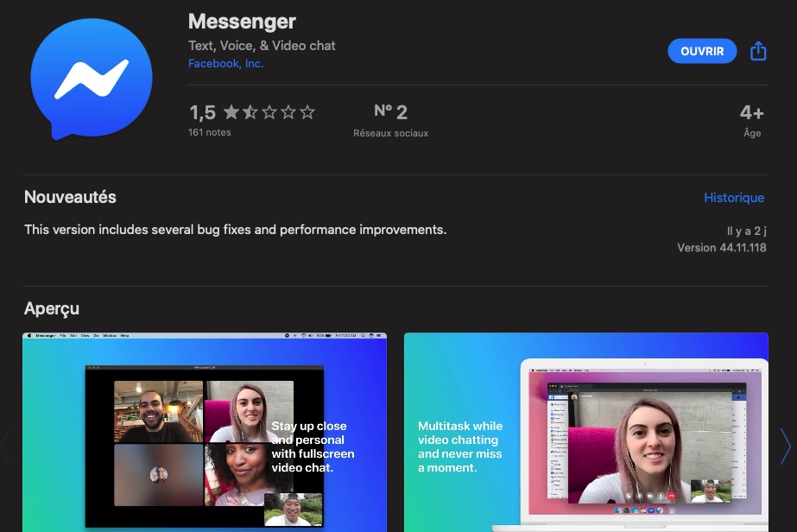797x532 pixels.
Task: Open the Multitask while video chatting screenshot
Action: click(x=586, y=433)
